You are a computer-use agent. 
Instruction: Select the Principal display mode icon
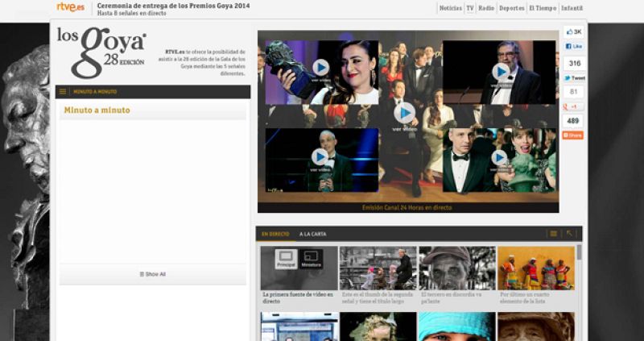coord(286,259)
